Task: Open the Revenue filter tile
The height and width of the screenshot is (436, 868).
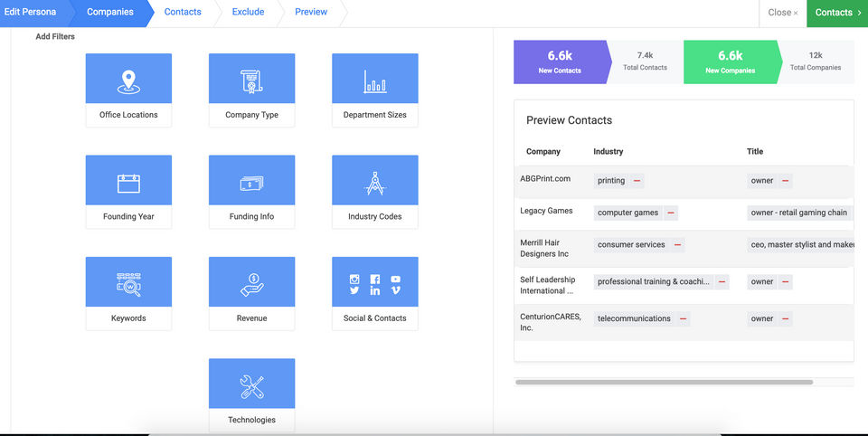Action: click(x=251, y=294)
